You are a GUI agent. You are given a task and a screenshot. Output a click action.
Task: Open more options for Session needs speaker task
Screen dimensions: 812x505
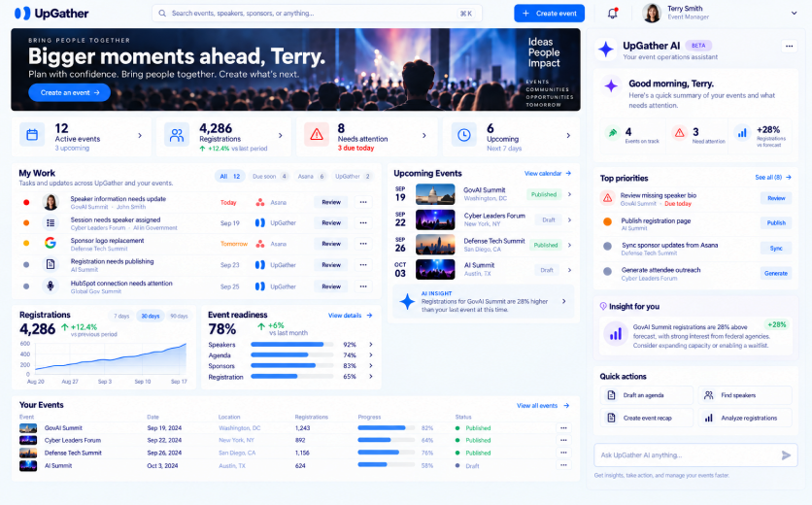(x=363, y=223)
